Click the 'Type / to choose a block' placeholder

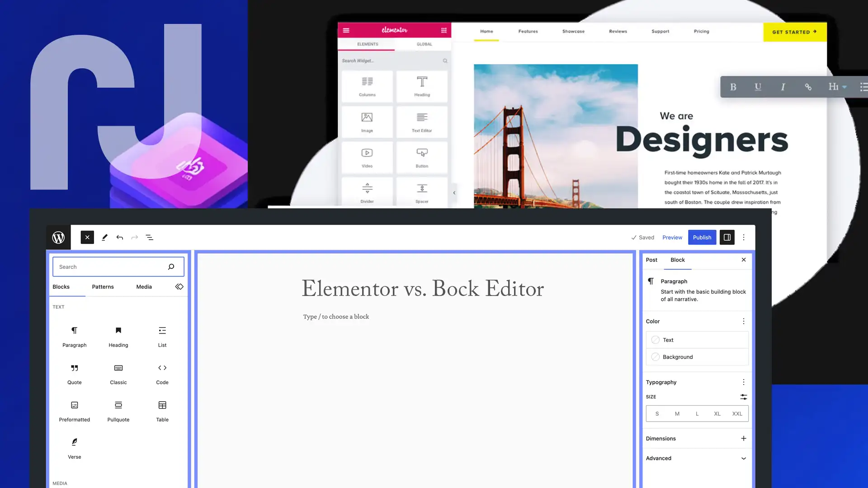(336, 316)
